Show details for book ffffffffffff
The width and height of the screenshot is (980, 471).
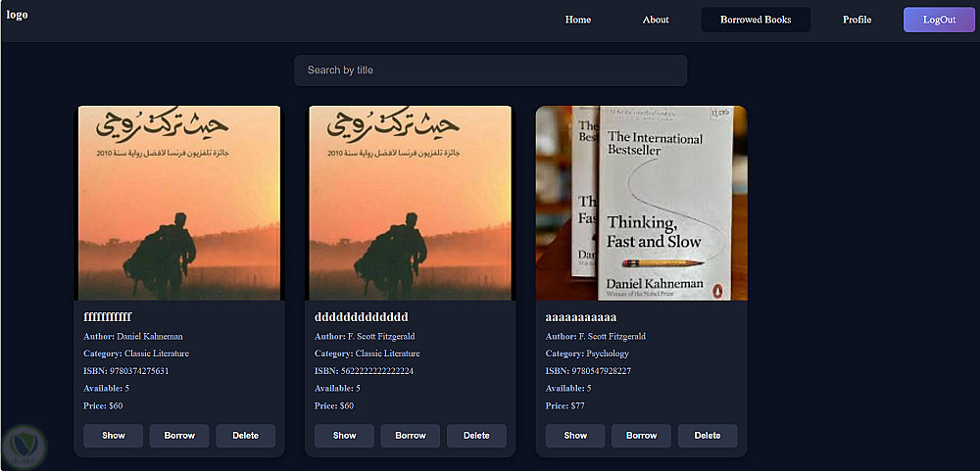(x=113, y=436)
